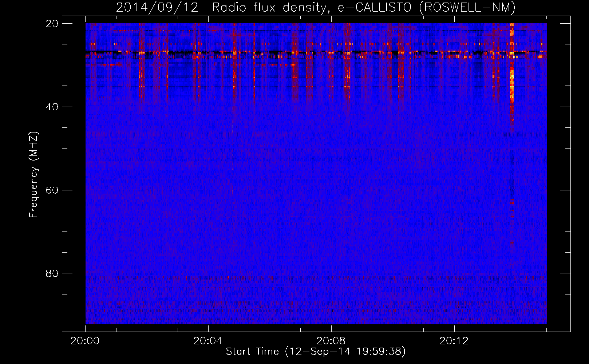The height and width of the screenshot is (364, 589).
Task: Select the 60 MHz frequency tick label
Action: tap(52, 190)
